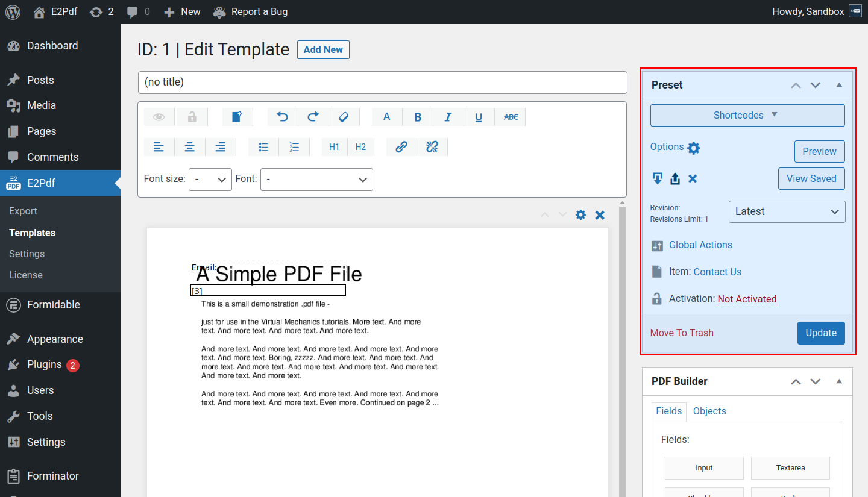Click the export template up-arrow icon
Screen dimensions: 868x497
tap(675, 179)
